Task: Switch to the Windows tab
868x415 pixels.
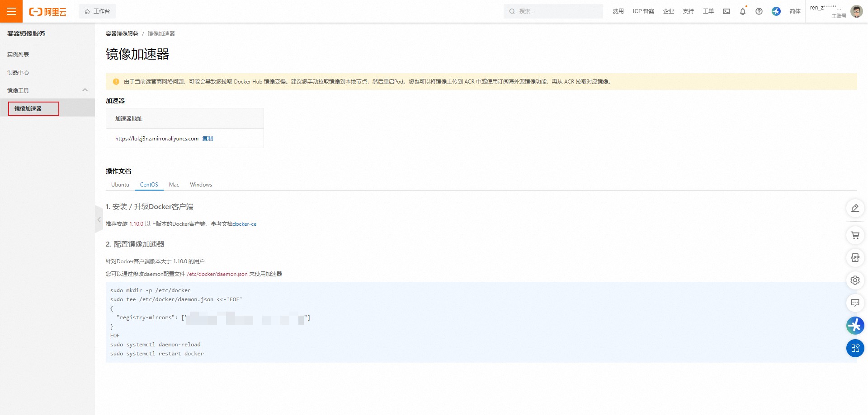Action: pyautogui.click(x=201, y=185)
